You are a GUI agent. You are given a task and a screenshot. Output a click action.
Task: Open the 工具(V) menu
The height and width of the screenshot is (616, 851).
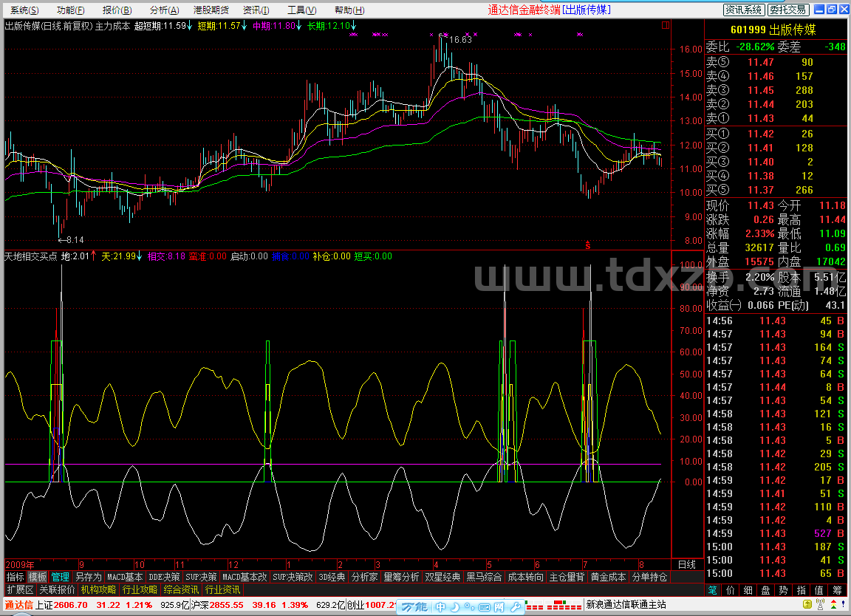point(301,10)
